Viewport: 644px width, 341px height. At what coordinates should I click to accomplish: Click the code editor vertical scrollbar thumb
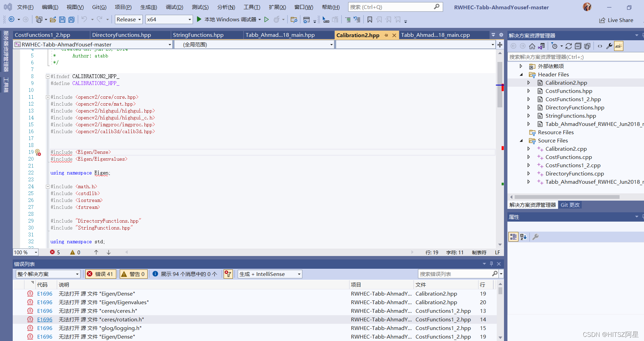click(x=500, y=85)
